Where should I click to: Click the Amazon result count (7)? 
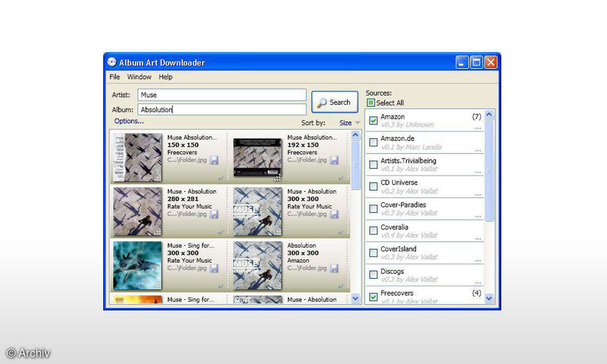(476, 117)
